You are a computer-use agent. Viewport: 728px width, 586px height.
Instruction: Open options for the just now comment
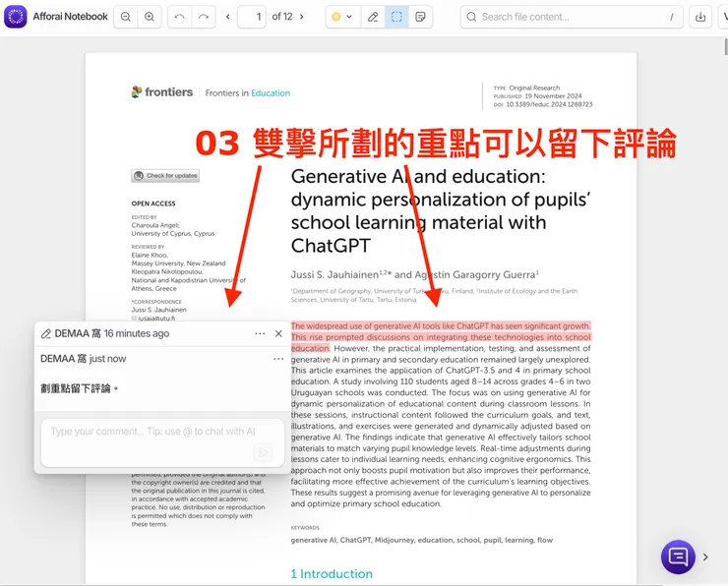pyautogui.click(x=278, y=359)
